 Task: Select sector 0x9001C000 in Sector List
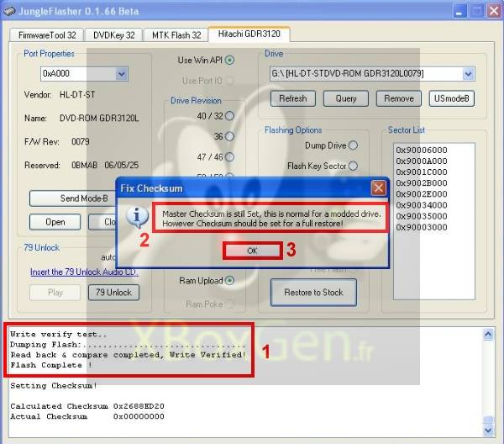tap(422, 172)
